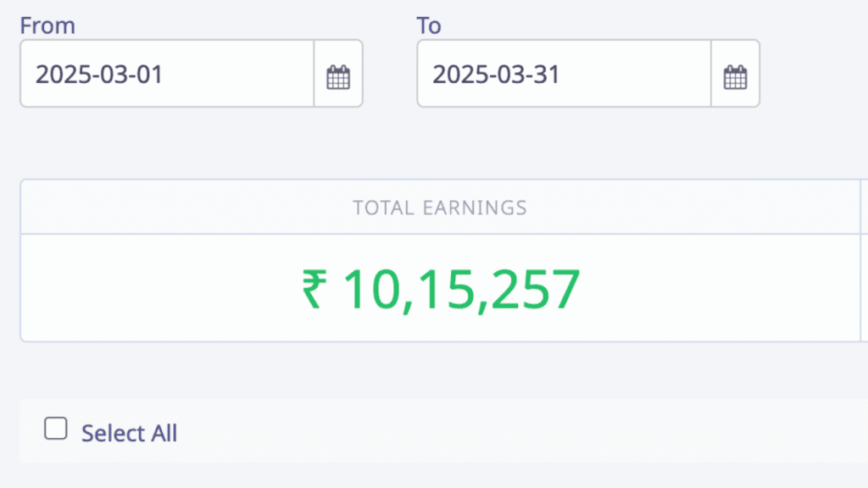Click the "Select All" label text
Image resolution: width=868 pixels, height=488 pixels.
coord(129,434)
